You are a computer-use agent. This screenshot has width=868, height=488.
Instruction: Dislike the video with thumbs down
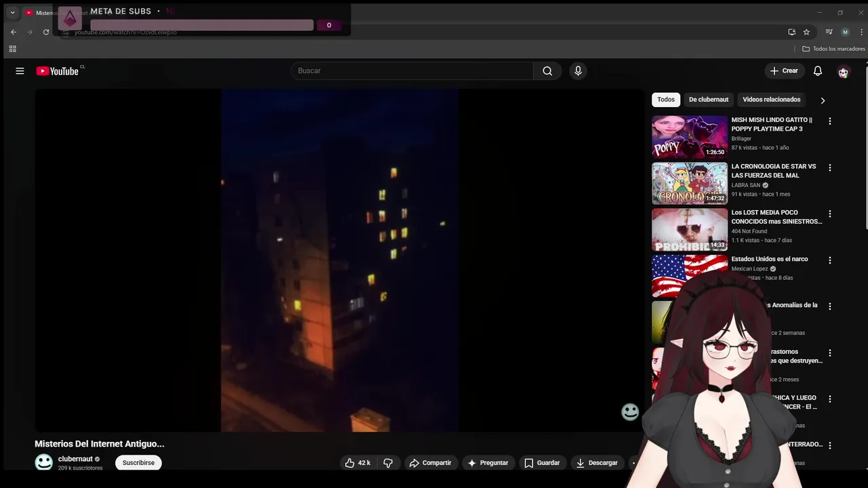pyautogui.click(x=388, y=463)
